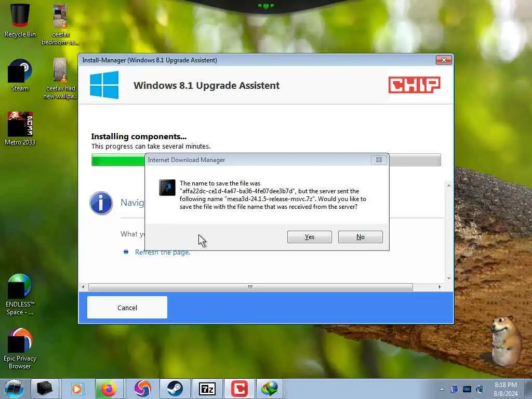
Task: Open the Windows Start menu orb
Action: coord(14,389)
